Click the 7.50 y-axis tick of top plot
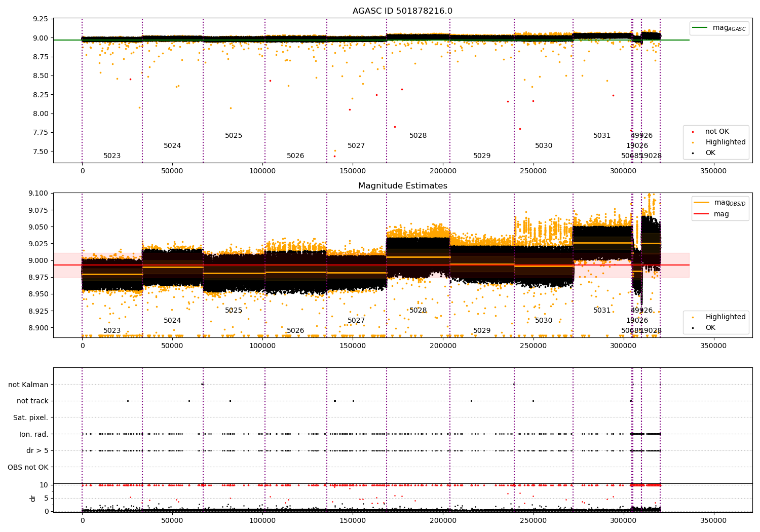 41,151
